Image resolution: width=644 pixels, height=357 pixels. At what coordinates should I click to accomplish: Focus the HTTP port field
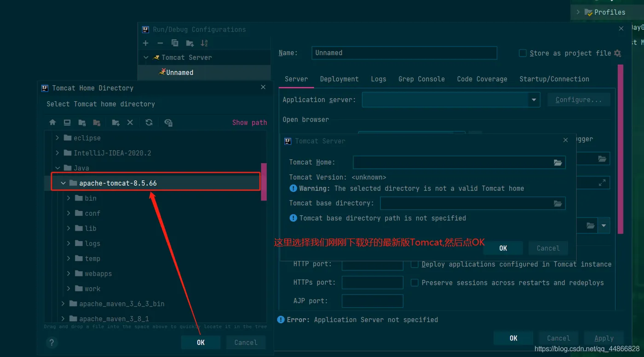[x=373, y=264]
